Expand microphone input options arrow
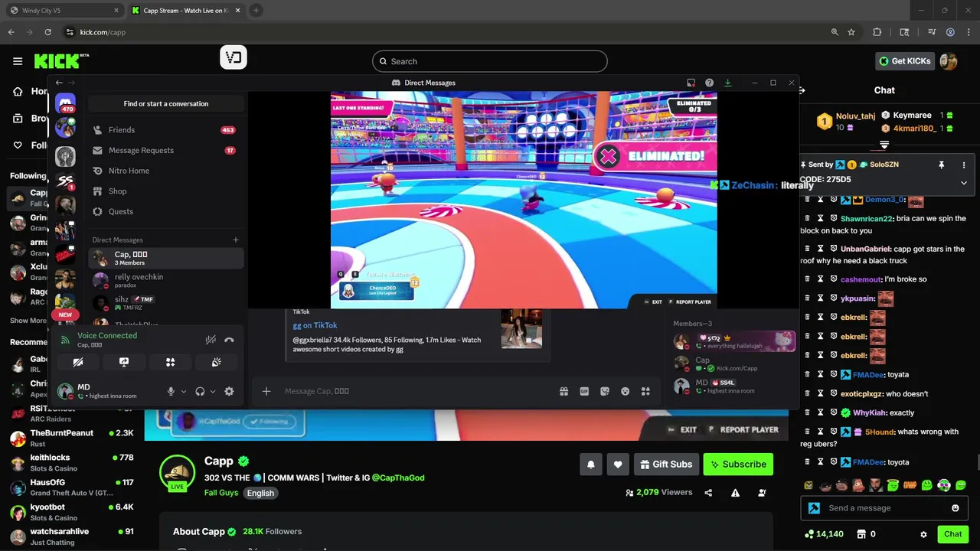 (184, 392)
